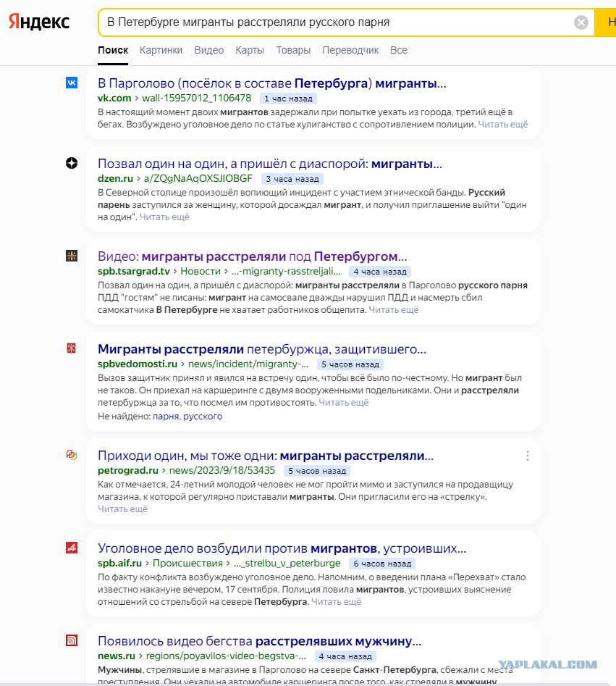Click the Происшествия breadcrumb under AiF result

coord(187,564)
